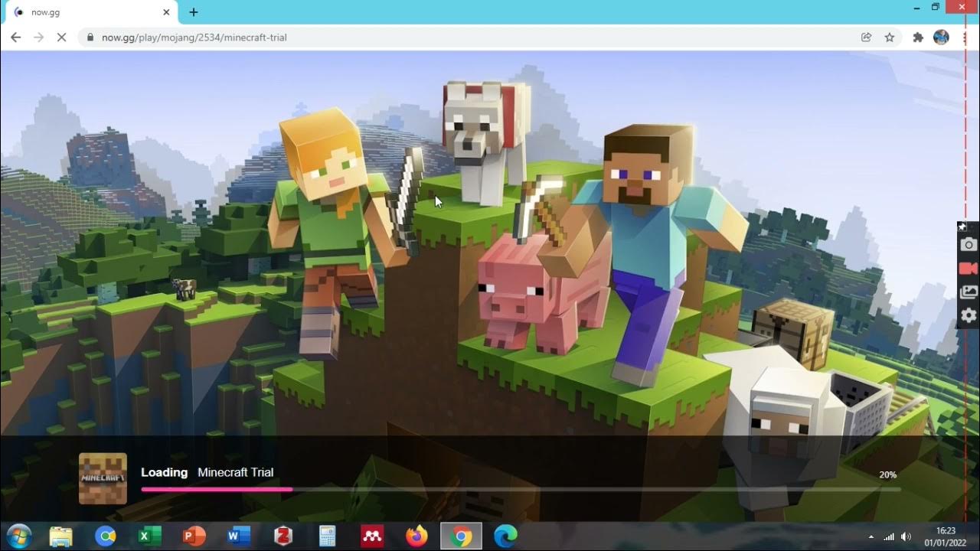Take a screenshot with the recorder camera icon
The height and width of the screenshot is (551, 980).
(969, 245)
